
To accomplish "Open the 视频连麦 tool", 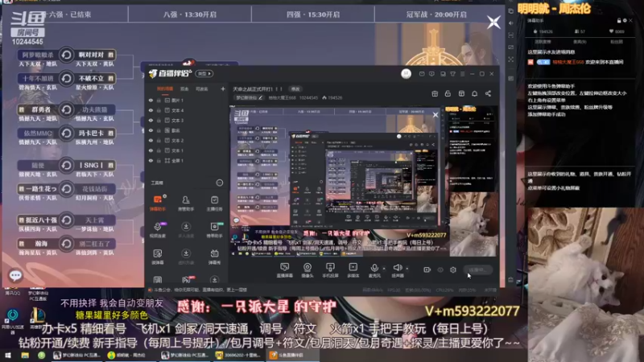I will point(158,229).
